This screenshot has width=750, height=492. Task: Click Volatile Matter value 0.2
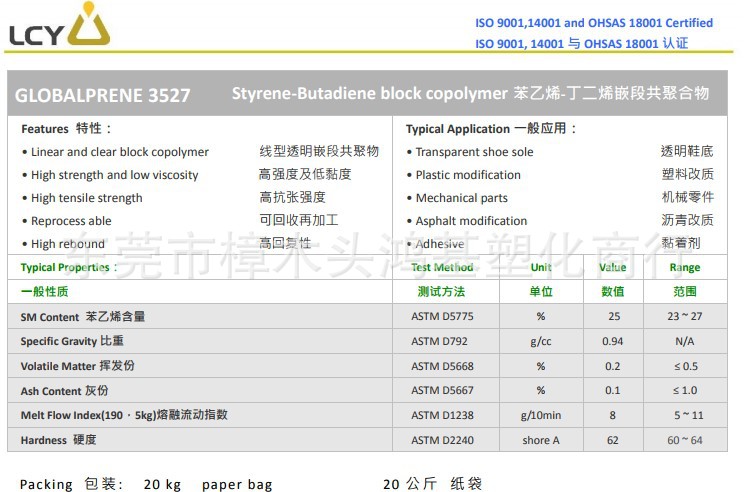pyautogui.click(x=613, y=366)
